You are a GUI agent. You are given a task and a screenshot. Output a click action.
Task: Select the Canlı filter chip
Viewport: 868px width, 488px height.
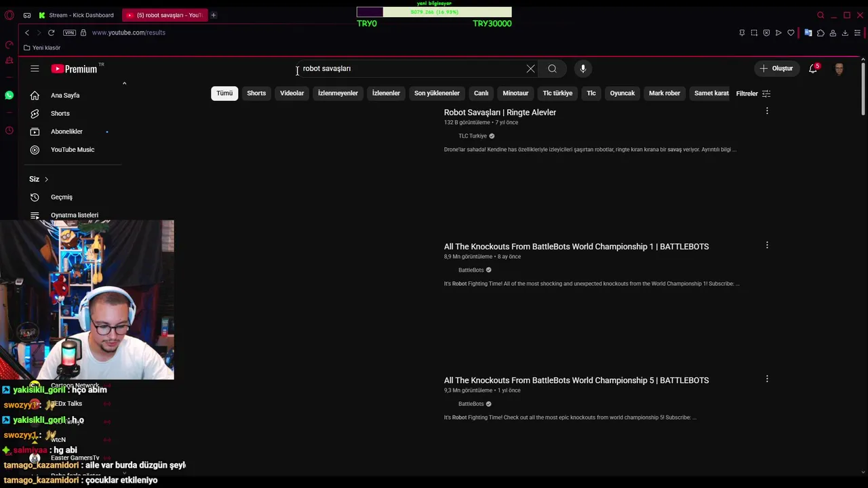click(x=481, y=93)
